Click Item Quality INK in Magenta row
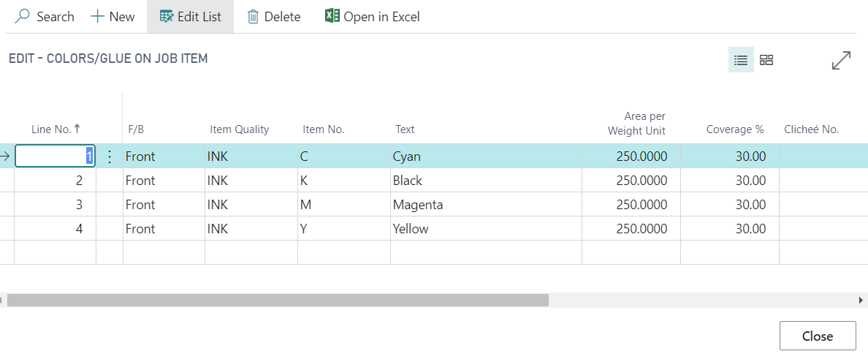Screen dimensions: 868x362 (x=251, y=205)
